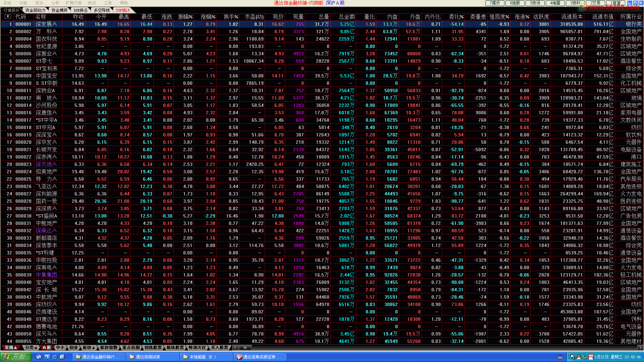Select the 买入股票 bottom tab
This screenshot has width=644, height=362.
click(x=219, y=348)
